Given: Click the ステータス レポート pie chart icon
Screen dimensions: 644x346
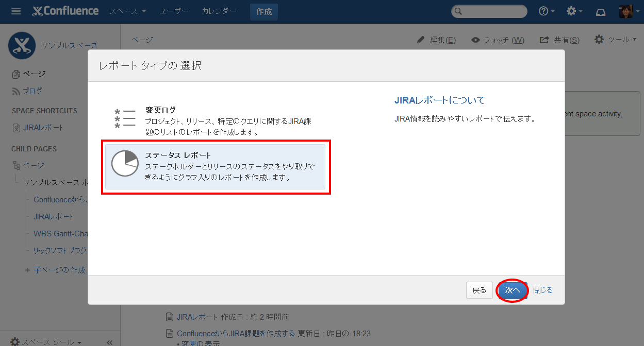Looking at the screenshot, I should [125, 164].
